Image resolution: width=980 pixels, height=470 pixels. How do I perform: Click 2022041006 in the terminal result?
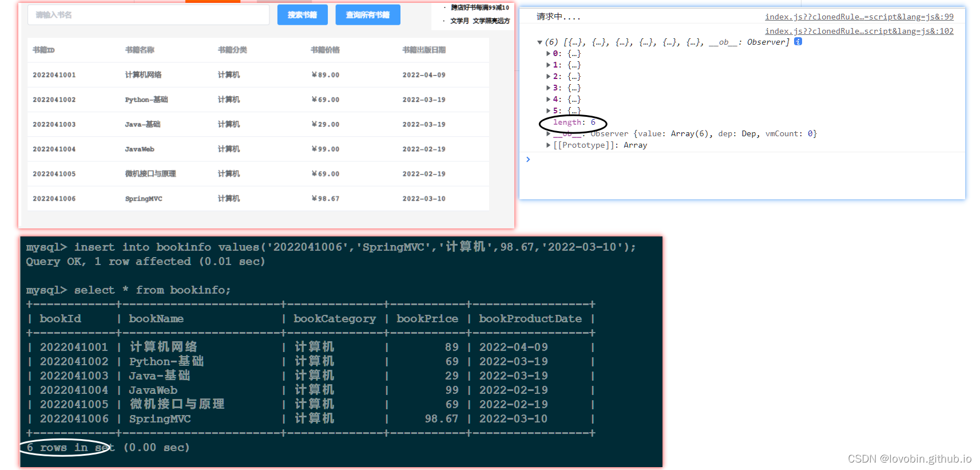tap(74, 419)
